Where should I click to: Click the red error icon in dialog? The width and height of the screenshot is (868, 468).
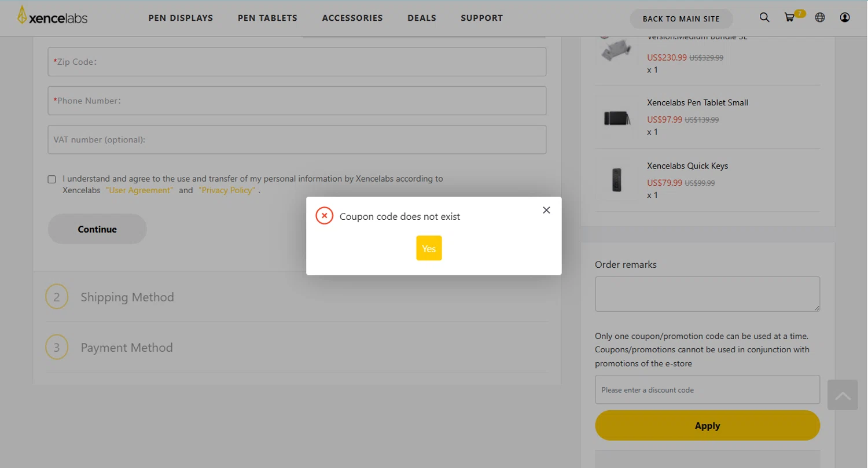click(324, 216)
